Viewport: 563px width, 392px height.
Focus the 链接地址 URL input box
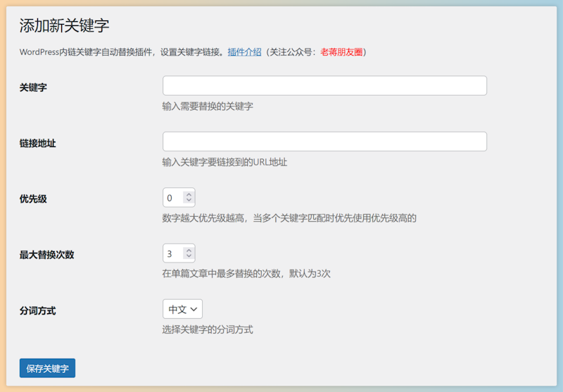coord(324,141)
